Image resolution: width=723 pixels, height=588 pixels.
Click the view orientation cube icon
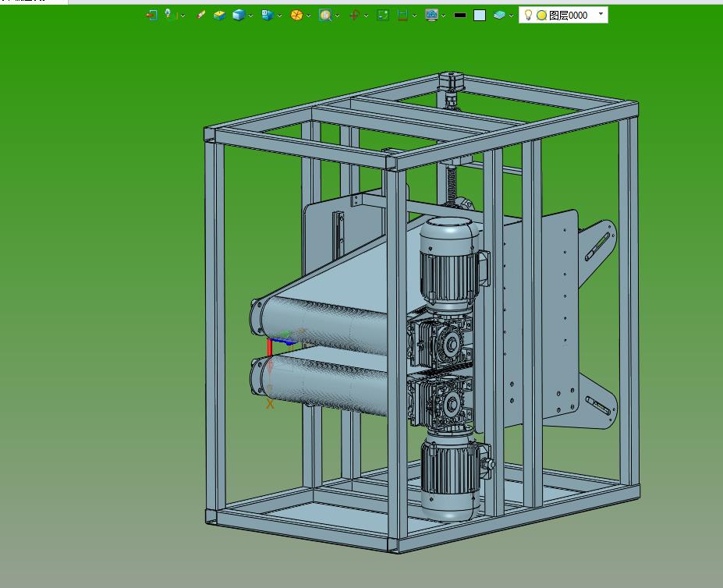[x=267, y=16]
